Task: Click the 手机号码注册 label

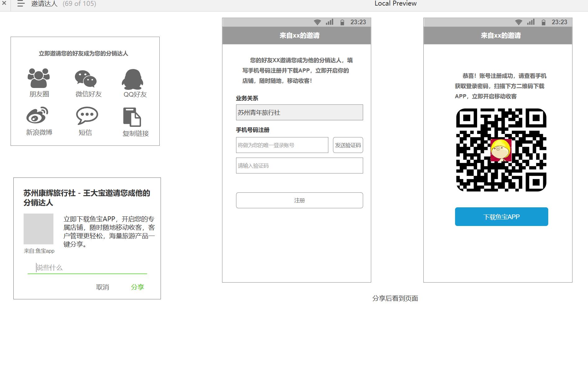Action: 253,130
